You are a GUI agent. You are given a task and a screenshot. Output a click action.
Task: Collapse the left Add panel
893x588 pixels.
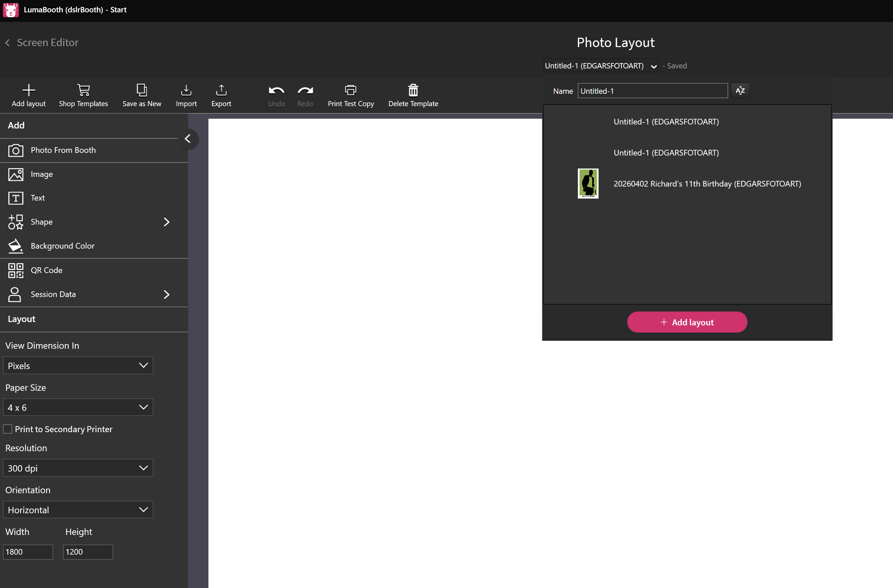pyautogui.click(x=188, y=139)
